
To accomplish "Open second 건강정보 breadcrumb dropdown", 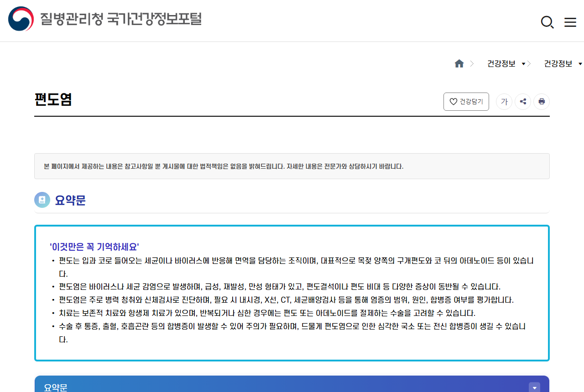I will [x=563, y=64].
